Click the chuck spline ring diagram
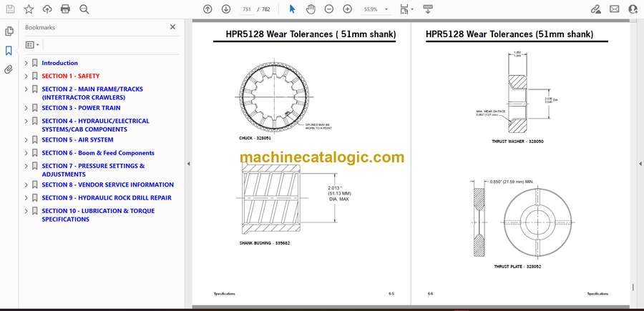Viewport: 644px width, 311px height. (274, 97)
